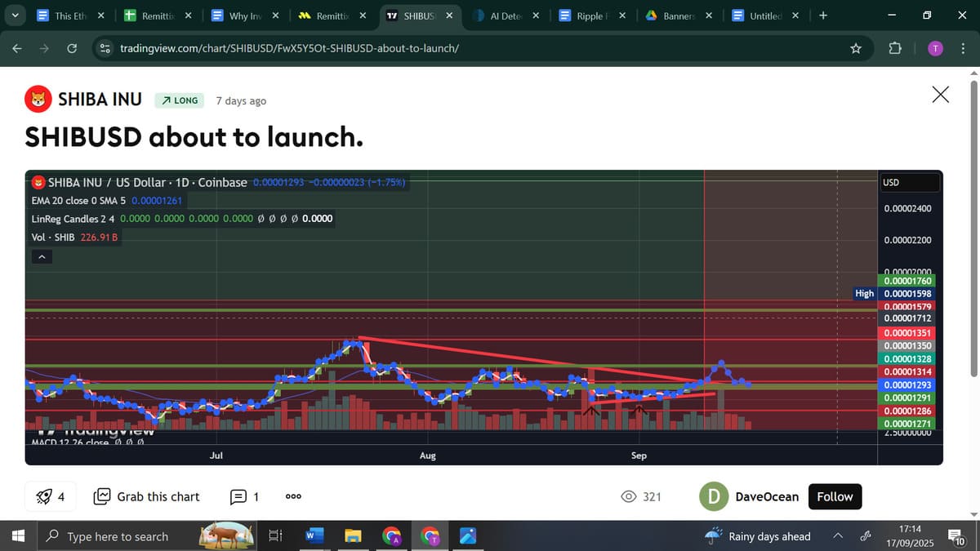Open the tab search dropdown arrow
This screenshot has width=980, height=551.
coord(16,15)
